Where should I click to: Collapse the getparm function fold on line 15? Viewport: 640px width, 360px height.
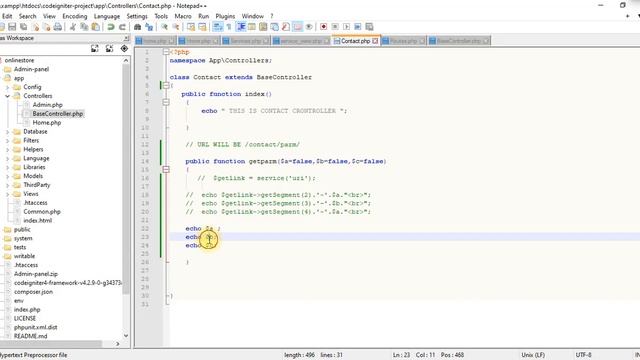tap(166, 169)
